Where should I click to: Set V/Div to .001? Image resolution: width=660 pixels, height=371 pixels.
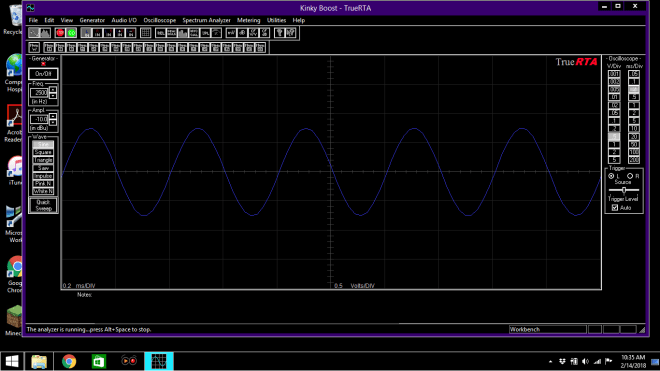[x=614, y=74]
